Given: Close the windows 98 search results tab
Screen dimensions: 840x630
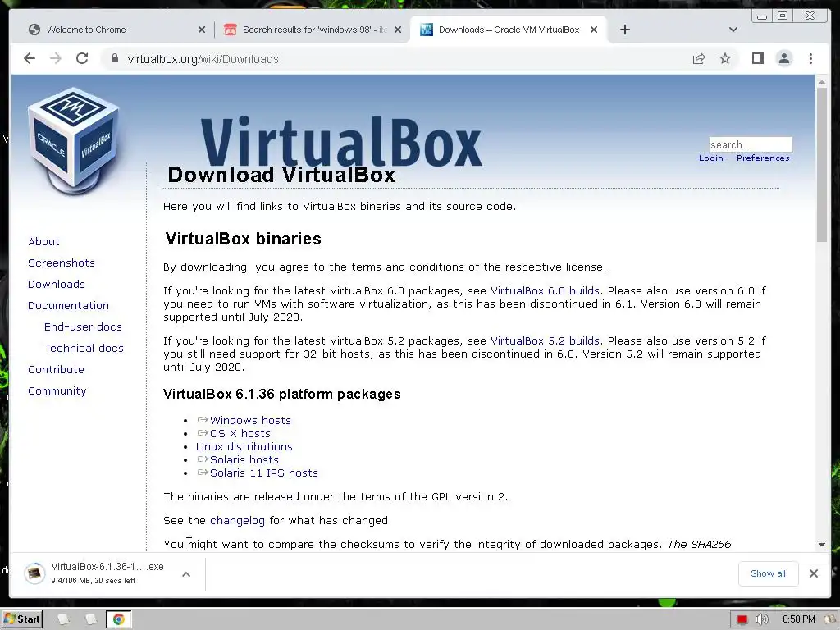Looking at the screenshot, I should 398,30.
